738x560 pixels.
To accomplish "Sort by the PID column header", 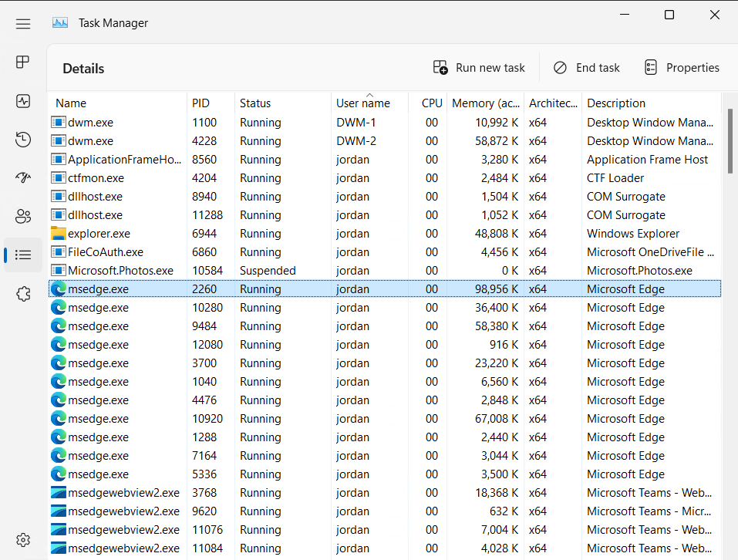I will (201, 103).
